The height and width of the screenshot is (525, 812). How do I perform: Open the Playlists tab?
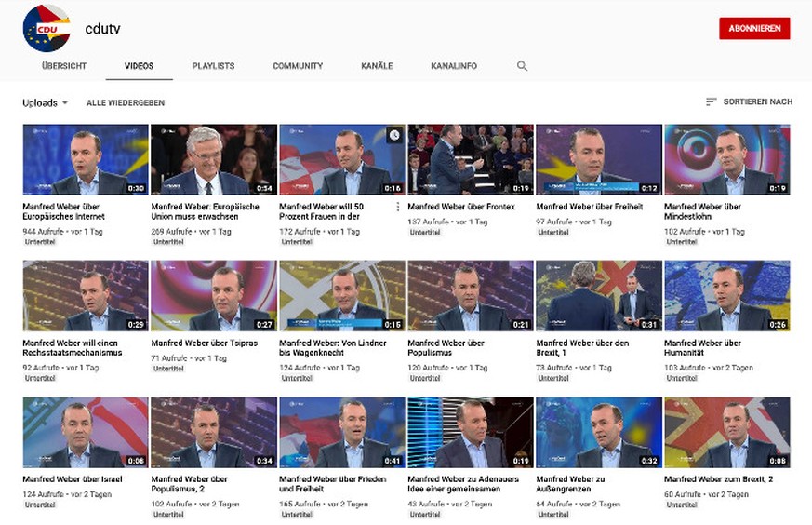click(213, 66)
